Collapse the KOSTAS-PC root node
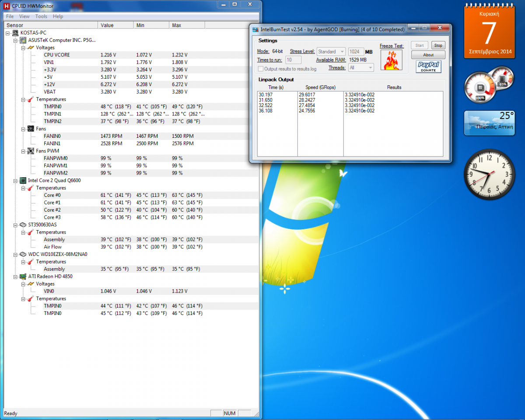 tap(8, 33)
